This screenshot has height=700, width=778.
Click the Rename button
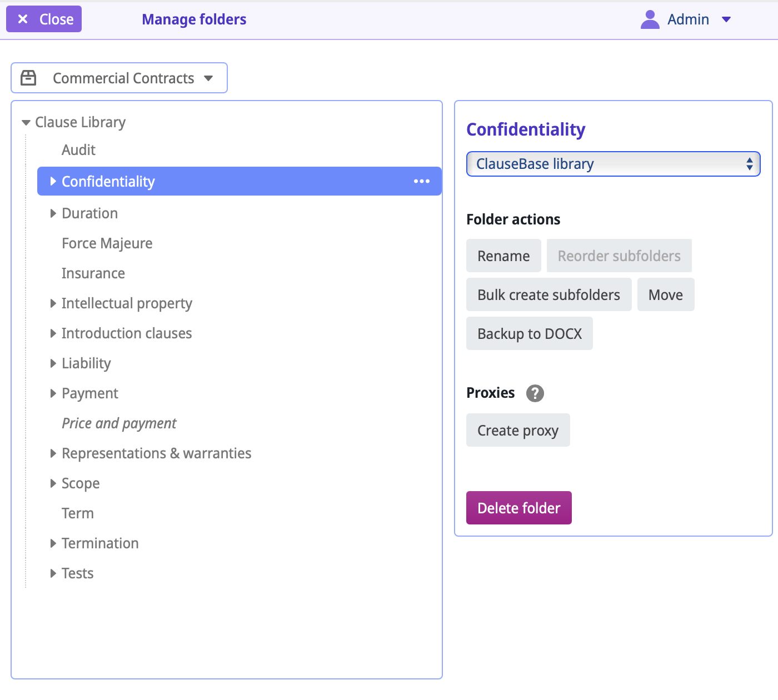(503, 256)
